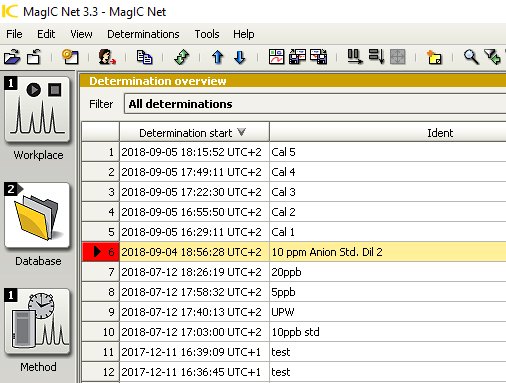Open the All determinations filter dropdown
The height and width of the screenshot is (383, 506).
click(315, 104)
